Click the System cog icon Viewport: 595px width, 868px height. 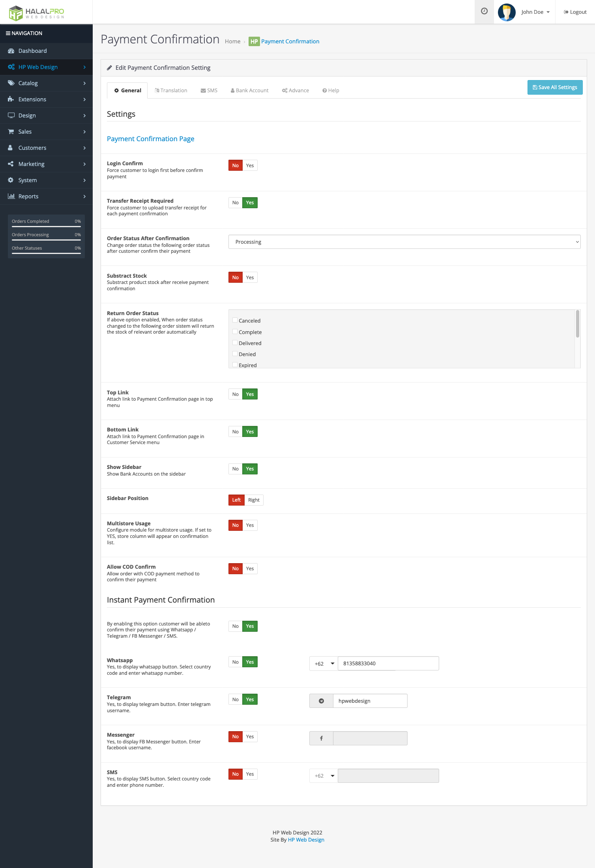pos(11,180)
